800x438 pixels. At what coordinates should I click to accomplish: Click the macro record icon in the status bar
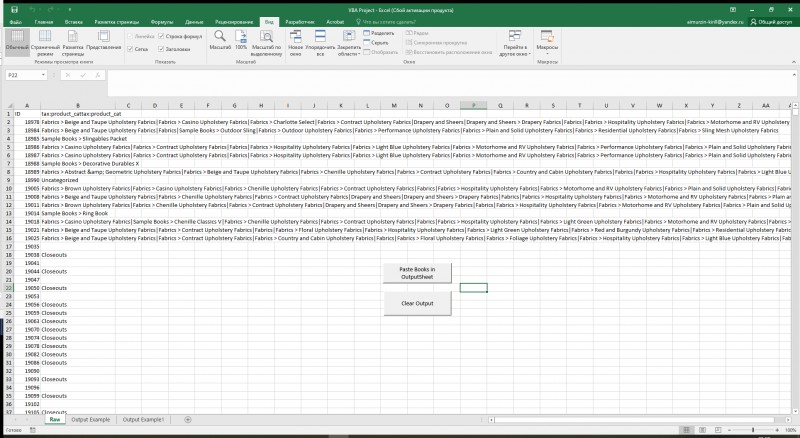[x=33, y=430]
